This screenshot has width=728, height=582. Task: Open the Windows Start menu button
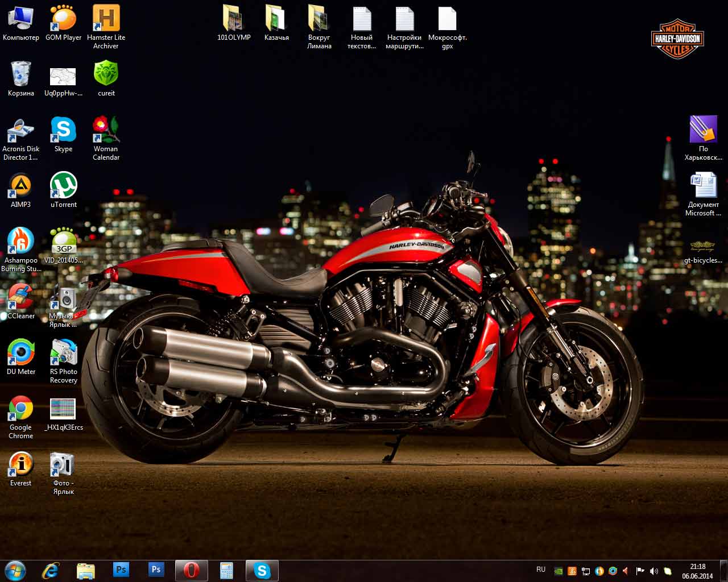15,570
